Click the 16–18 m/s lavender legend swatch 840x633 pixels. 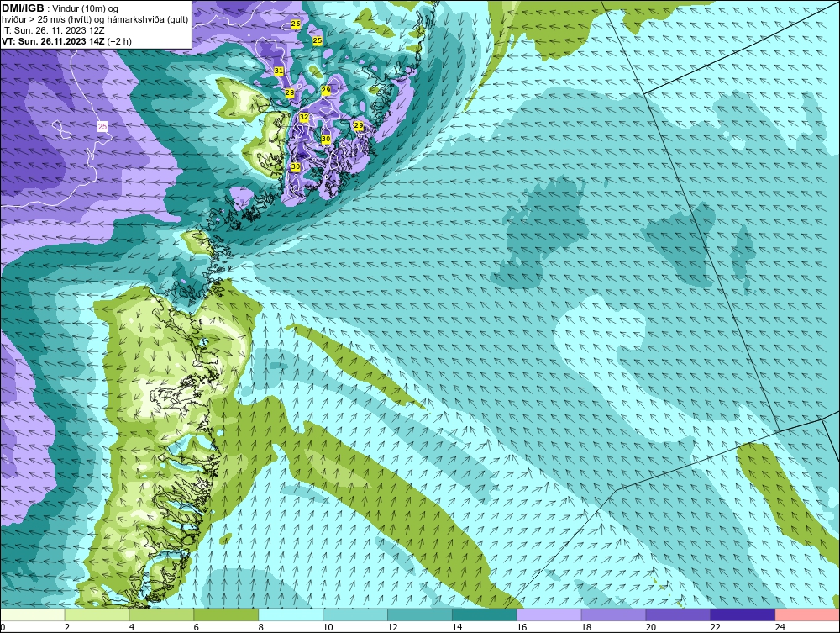(549, 615)
